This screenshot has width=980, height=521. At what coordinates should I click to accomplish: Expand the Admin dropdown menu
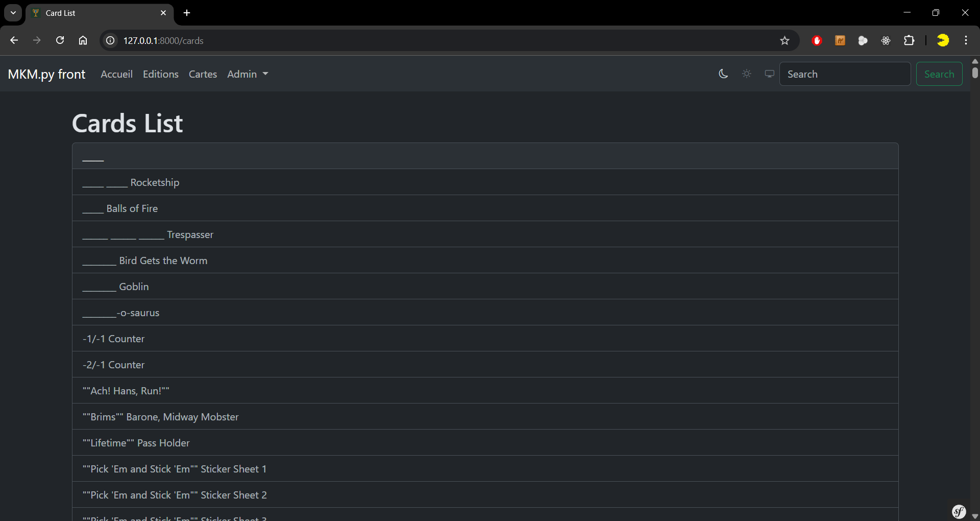(x=248, y=74)
